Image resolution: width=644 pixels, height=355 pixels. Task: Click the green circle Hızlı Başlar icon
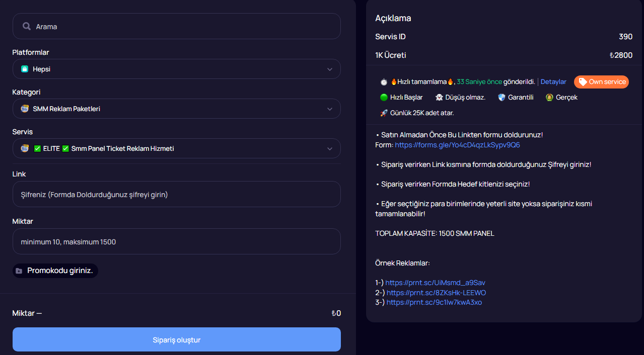384,97
